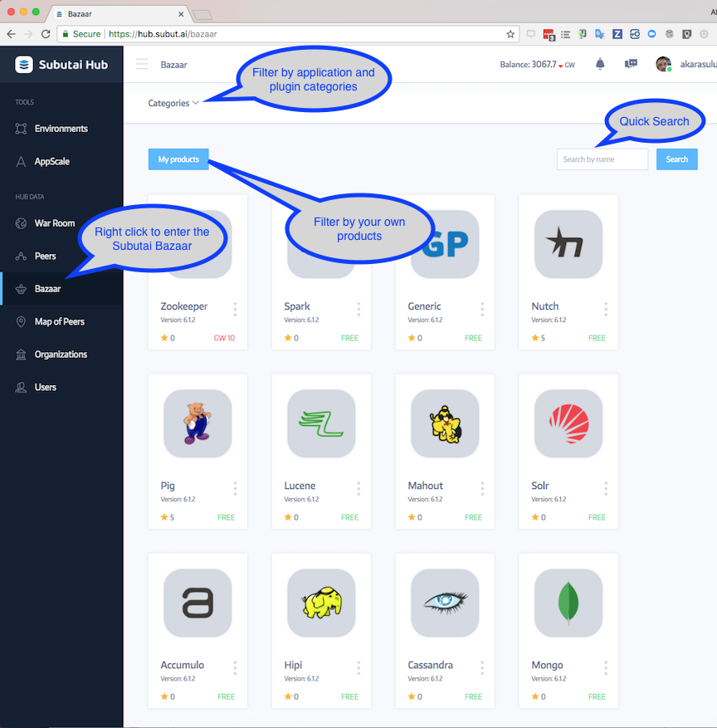The width and height of the screenshot is (717, 728).
Task: Click the GW 10 price on Zookeeper
Action: [x=224, y=338]
